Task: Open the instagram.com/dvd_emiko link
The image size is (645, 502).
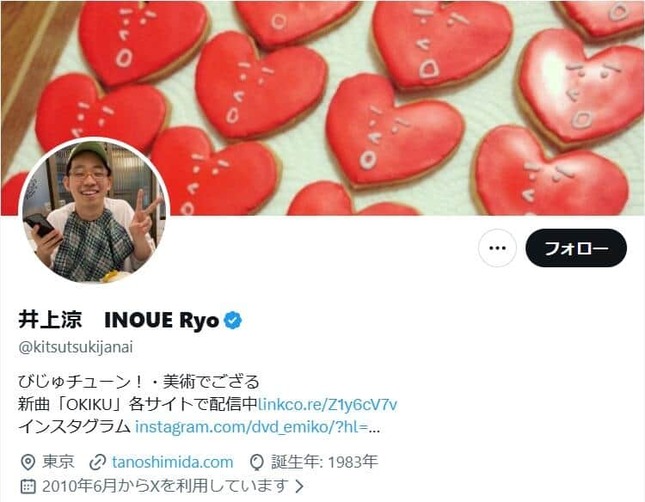Action: pos(257,427)
